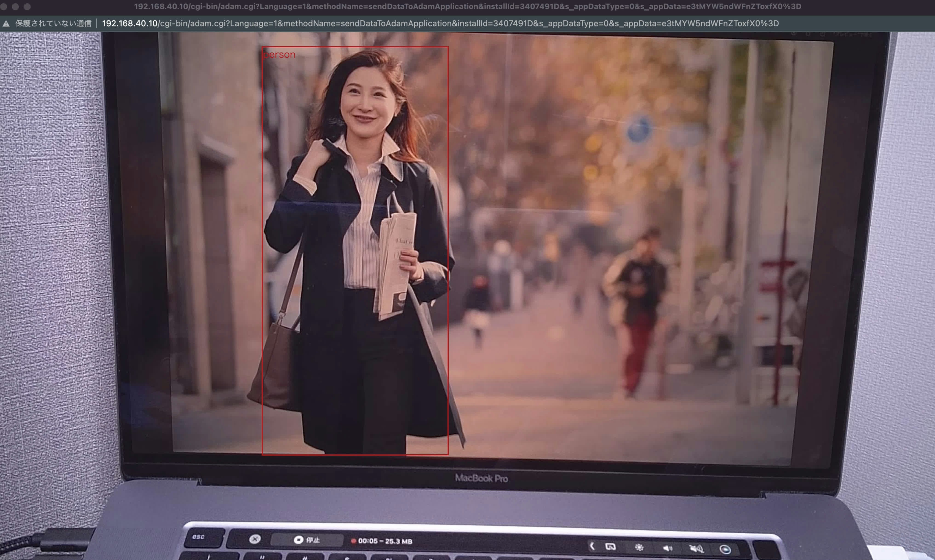Click the middle gray window minimize dot
This screenshot has width=935, height=560.
click(x=15, y=6)
